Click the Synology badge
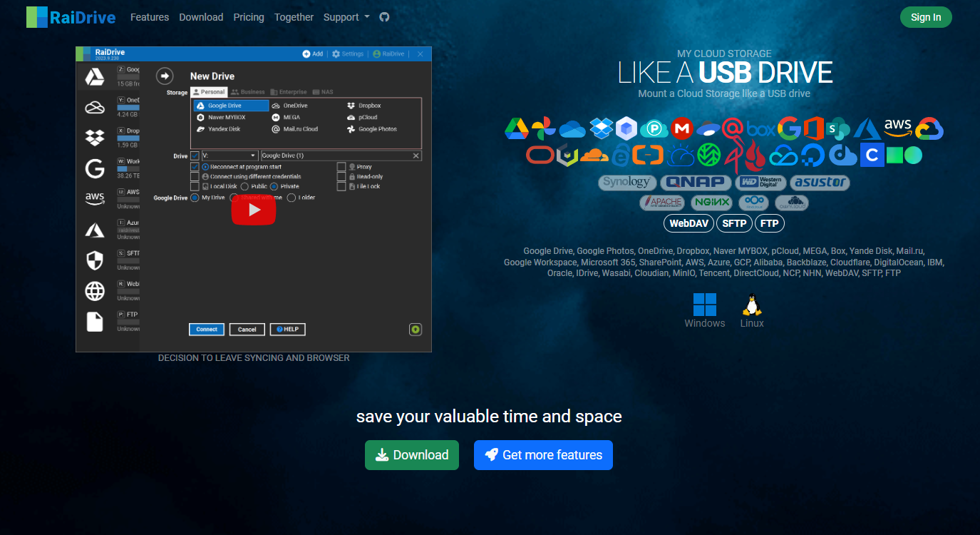980x535 pixels. click(626, 183)
